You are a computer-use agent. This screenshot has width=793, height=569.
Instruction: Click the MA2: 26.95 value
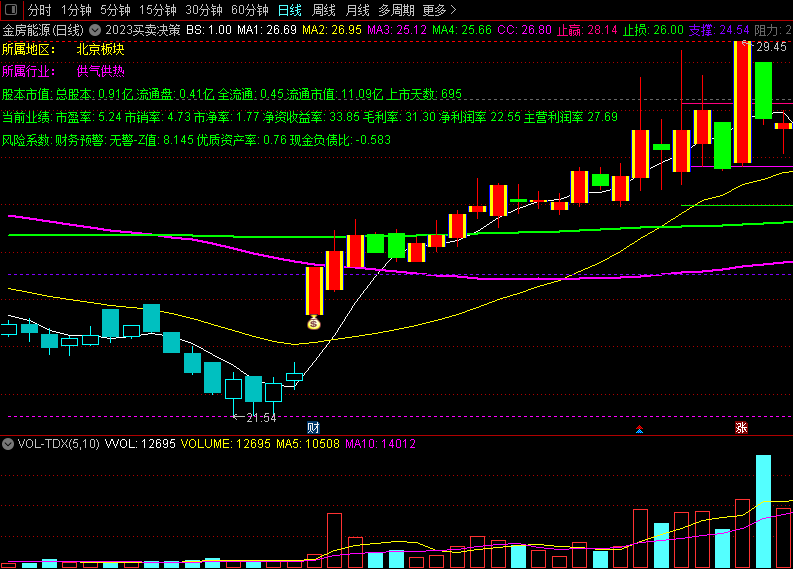pyautogui.click(x=332, y=30)
